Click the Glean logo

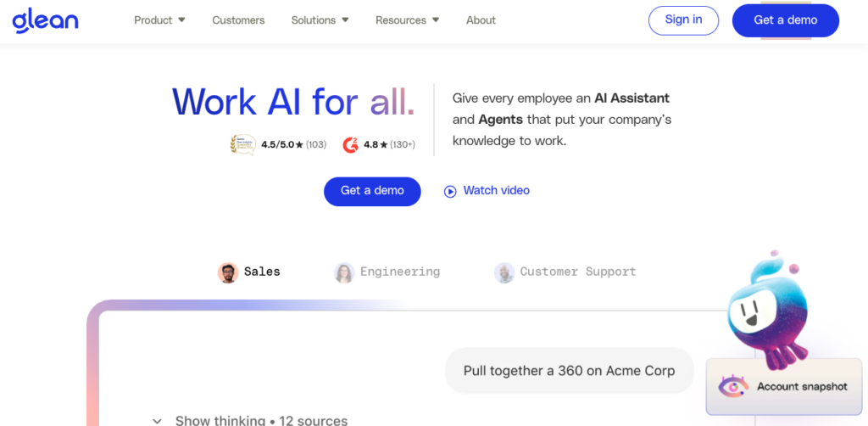click(x=45, y=20)
